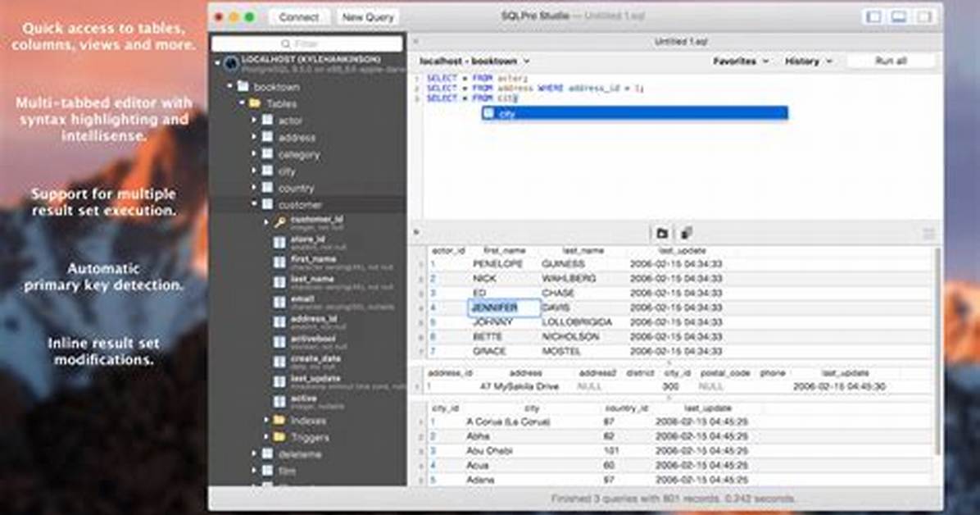Click the copy results icon
The width and height of the screenshot is (980, 515).
click(687, 234)
